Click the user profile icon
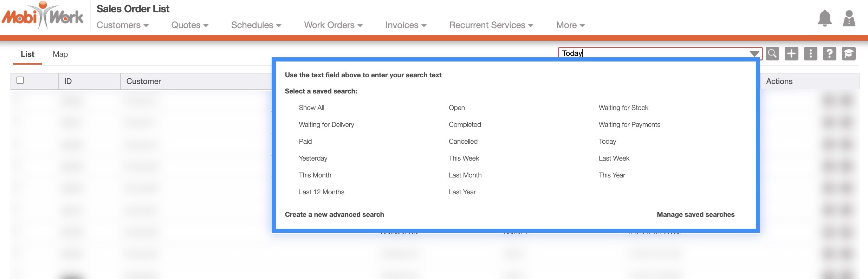This screenshot has height=279, width=868. pos(849,18)
